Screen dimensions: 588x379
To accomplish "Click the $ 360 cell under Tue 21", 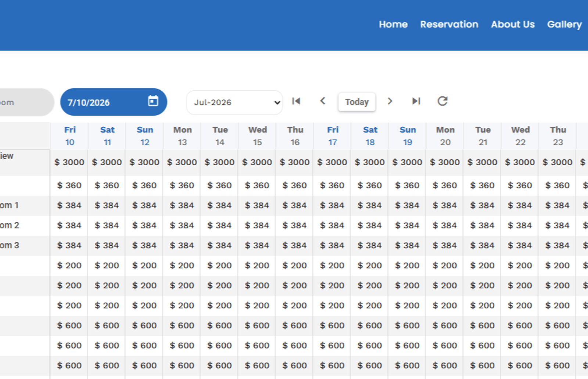I will [483, 185].
